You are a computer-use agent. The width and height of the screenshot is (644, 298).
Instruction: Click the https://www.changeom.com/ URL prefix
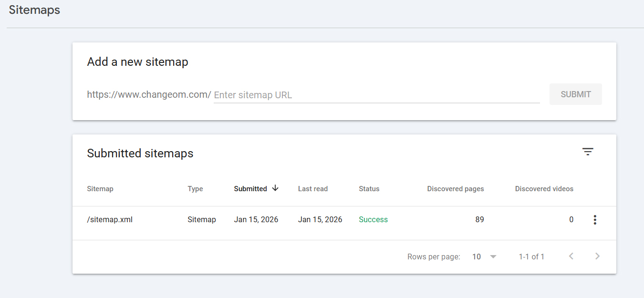tap(149, 94)
